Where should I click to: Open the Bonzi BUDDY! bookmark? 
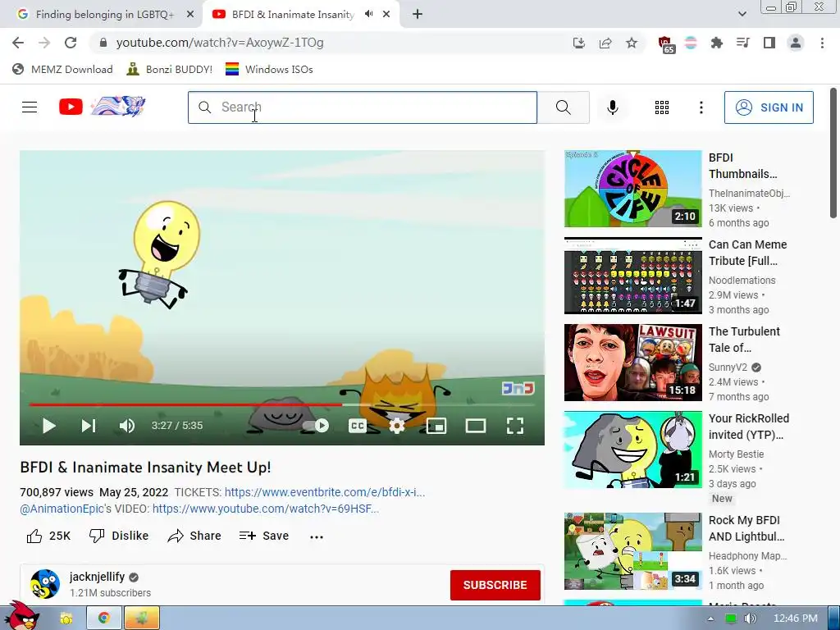(x=169, y=69)
